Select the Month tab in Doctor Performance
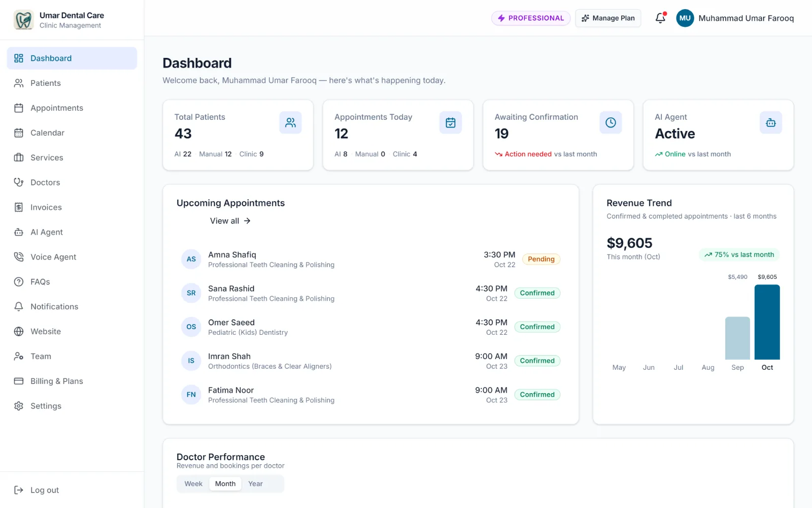 [225, 484]
